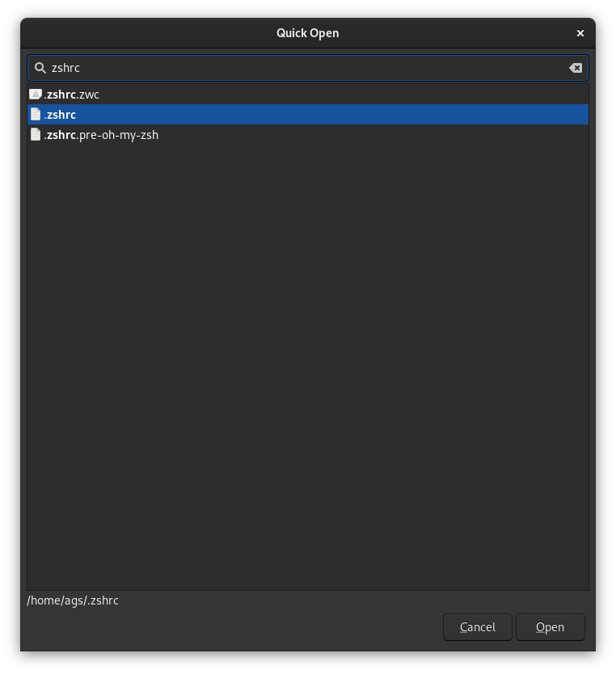Focus the search field containing zshrc
616x674 pixels.
click(x=308, y=68)
